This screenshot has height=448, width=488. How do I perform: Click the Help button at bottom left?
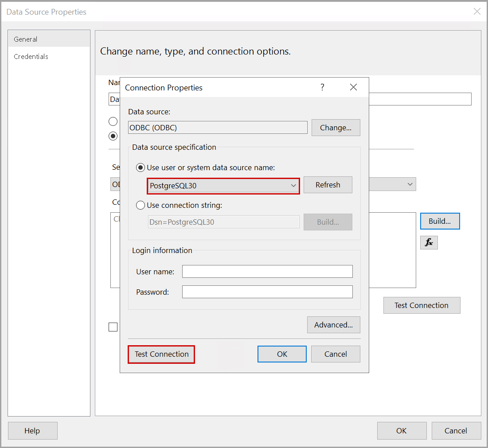coord(32,431)
